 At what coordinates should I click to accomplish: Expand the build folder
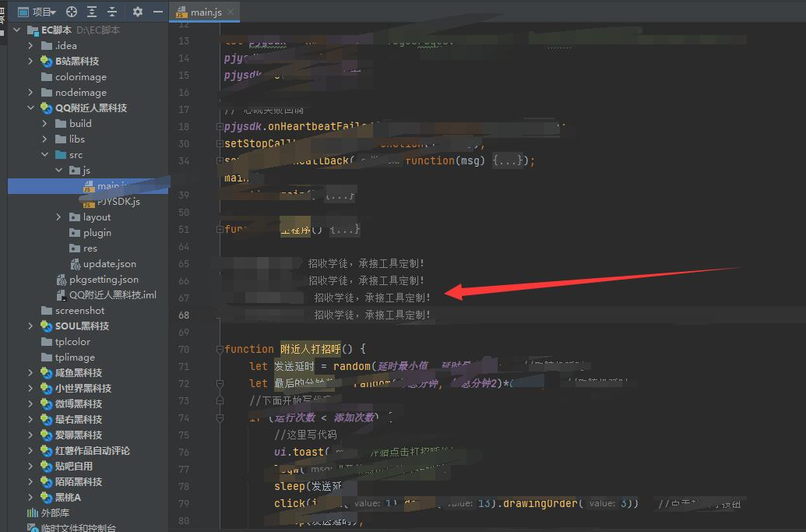point(44,123)
